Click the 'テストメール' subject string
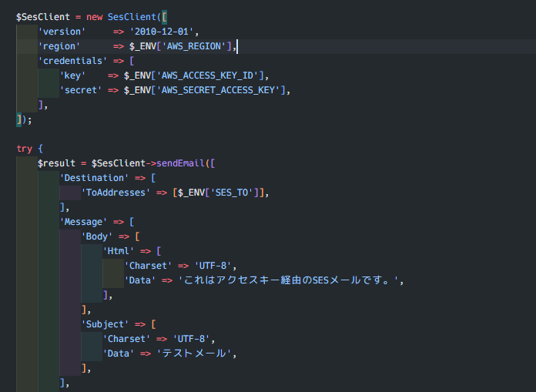The width and height of the screenshot is (536, 392). point(194,353)
